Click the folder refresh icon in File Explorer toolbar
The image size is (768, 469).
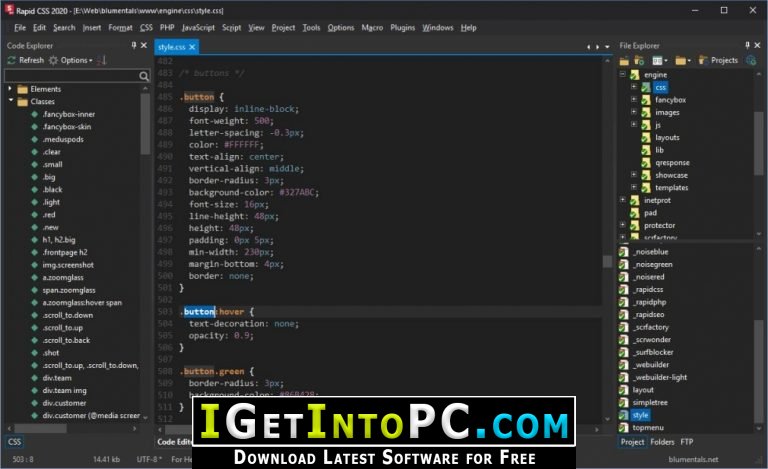click(x=639, y=61)
